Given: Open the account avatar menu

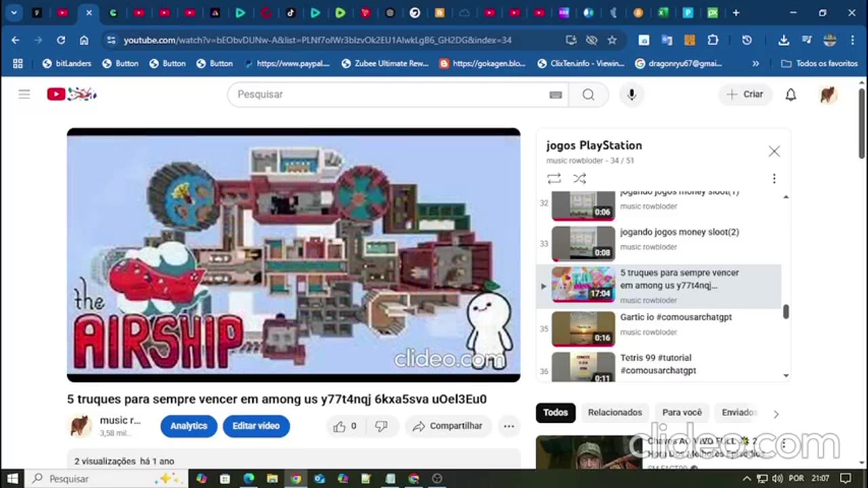Looking at the screenshot, I should click(x=828, y=94).
